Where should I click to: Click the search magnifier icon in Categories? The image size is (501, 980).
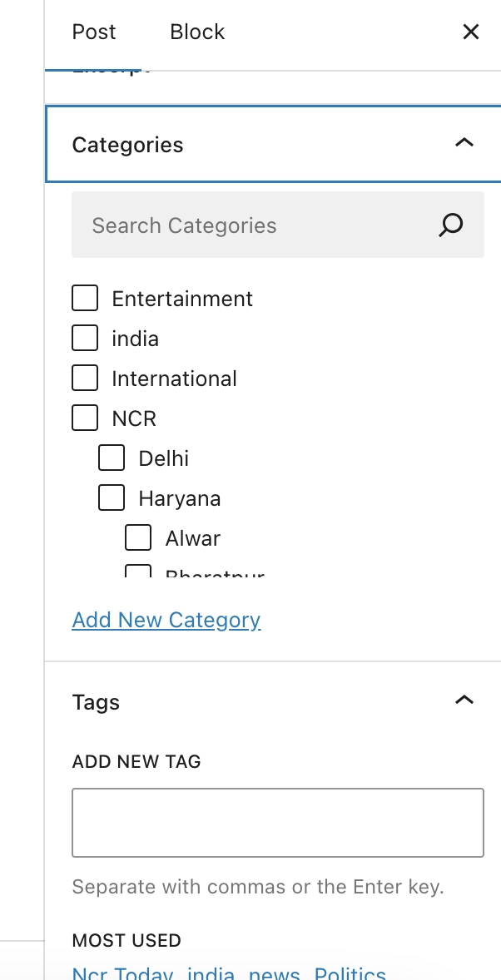pyautogui.click(x=450, y=225)
